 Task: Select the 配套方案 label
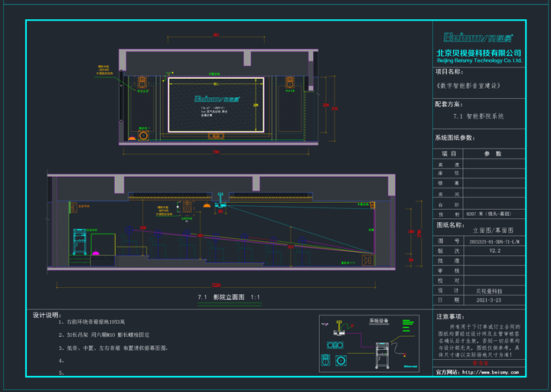click(x=449, y=104)
